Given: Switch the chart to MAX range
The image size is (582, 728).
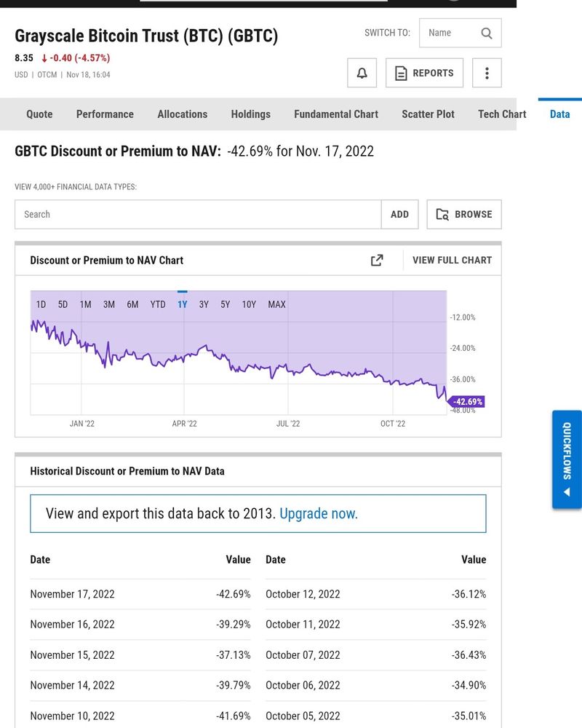Looking at the screenshot, I should 276,304.
